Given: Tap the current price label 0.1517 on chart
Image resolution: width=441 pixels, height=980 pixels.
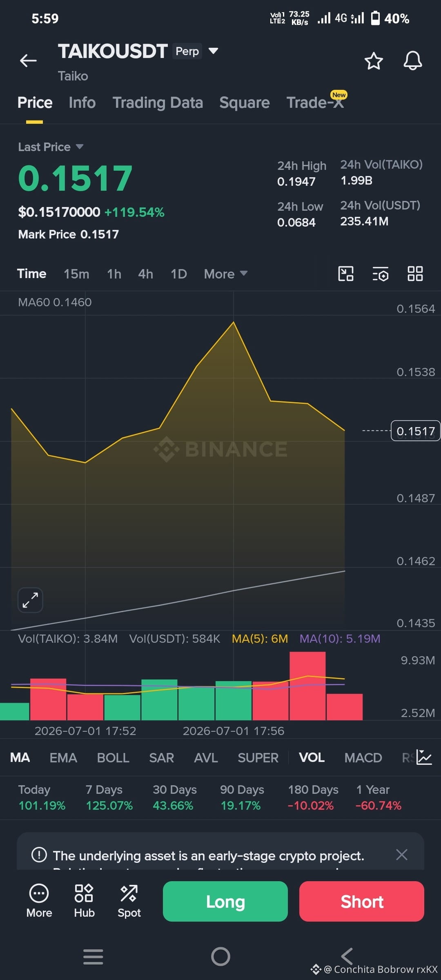Looking at the screenshot, I should [x=415, y=431].
